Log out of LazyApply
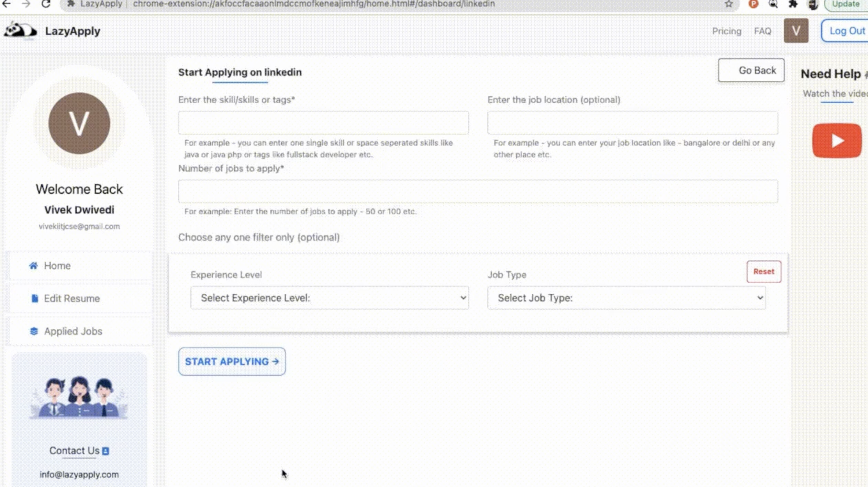The width and height of the screenshot is (868, 487). [845, 31]
